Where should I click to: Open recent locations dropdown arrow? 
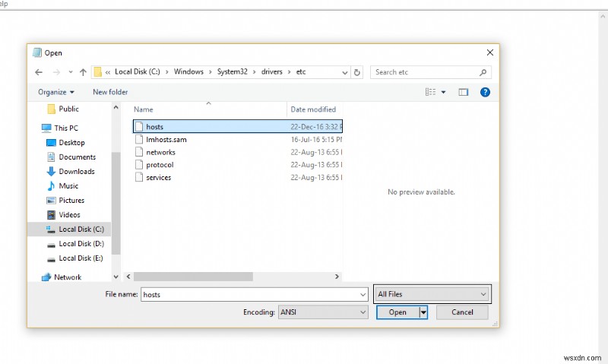coord(70,72)
